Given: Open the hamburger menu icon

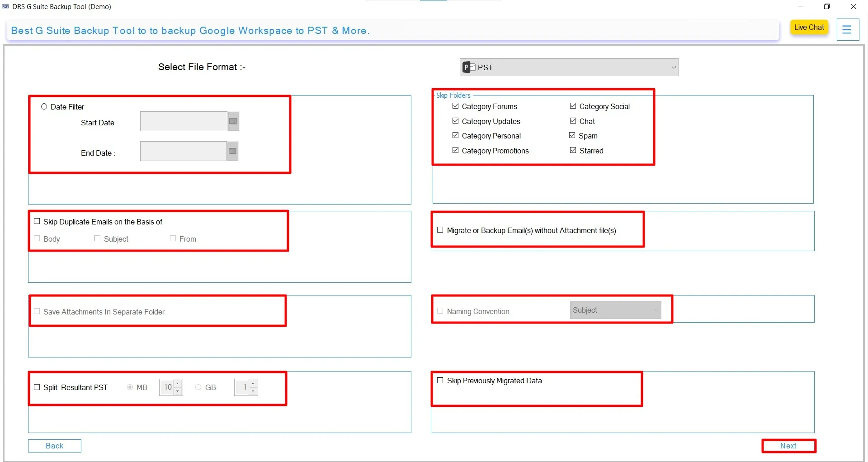Looking at the screenshot, I should tap(847, 30).
